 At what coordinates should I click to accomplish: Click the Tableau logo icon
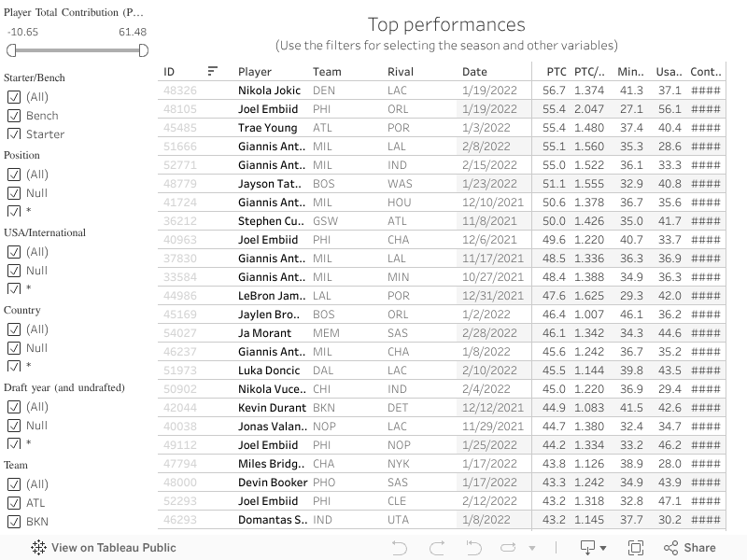click(x=38, y=548)
